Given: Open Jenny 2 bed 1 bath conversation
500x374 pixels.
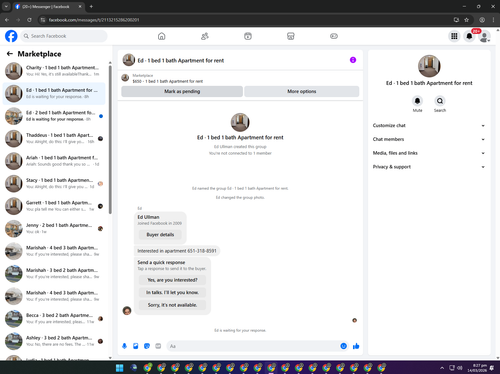Looking at the screenshot, I should [x=54, y=228].
